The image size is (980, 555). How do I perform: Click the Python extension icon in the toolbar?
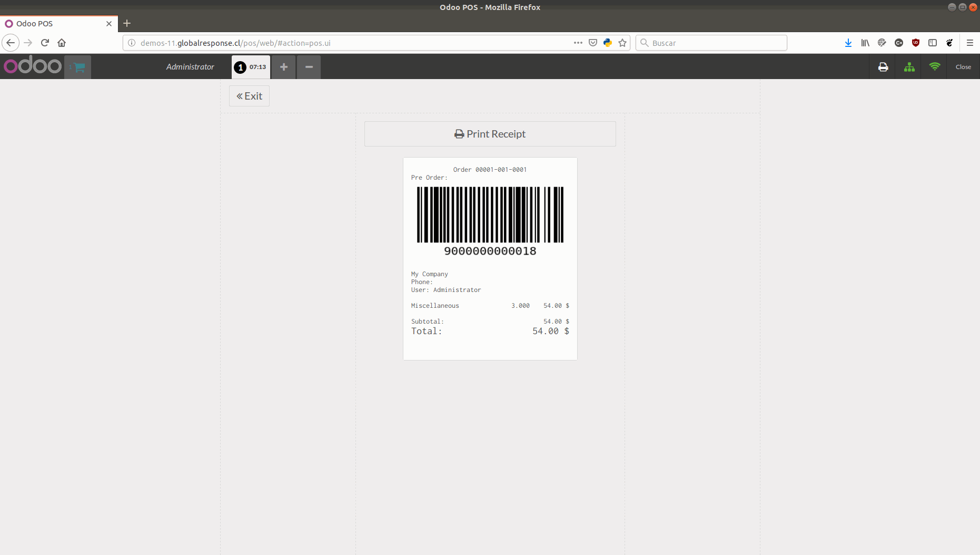[608, 43]
